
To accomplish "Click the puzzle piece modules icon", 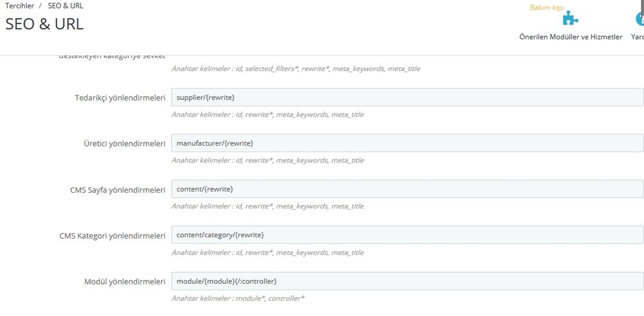I will pyautogui.click(x=570, y=19).
